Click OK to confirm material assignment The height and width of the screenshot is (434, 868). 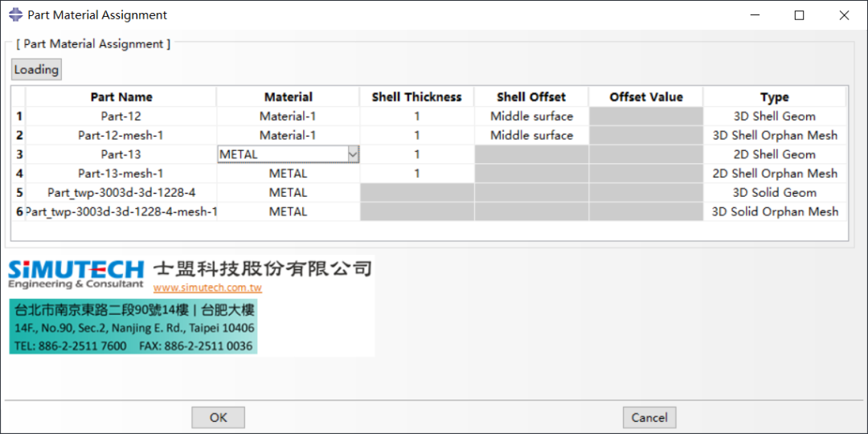[218, 417]
